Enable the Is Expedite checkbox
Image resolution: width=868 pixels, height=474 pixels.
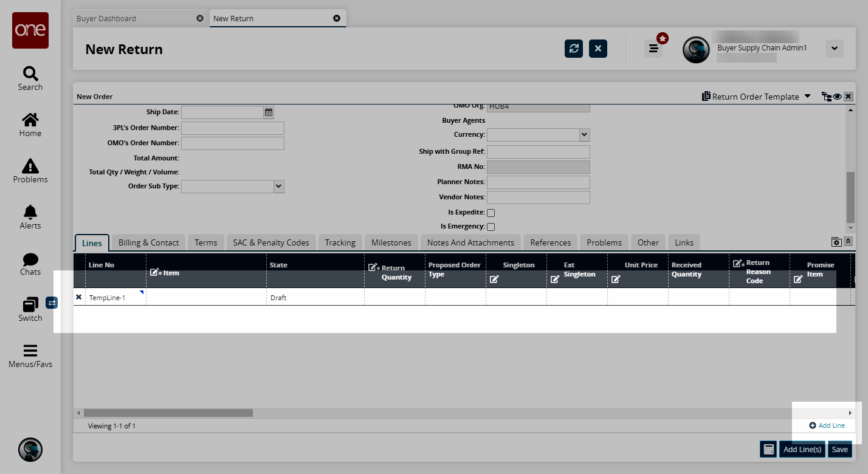pos(491,213)
